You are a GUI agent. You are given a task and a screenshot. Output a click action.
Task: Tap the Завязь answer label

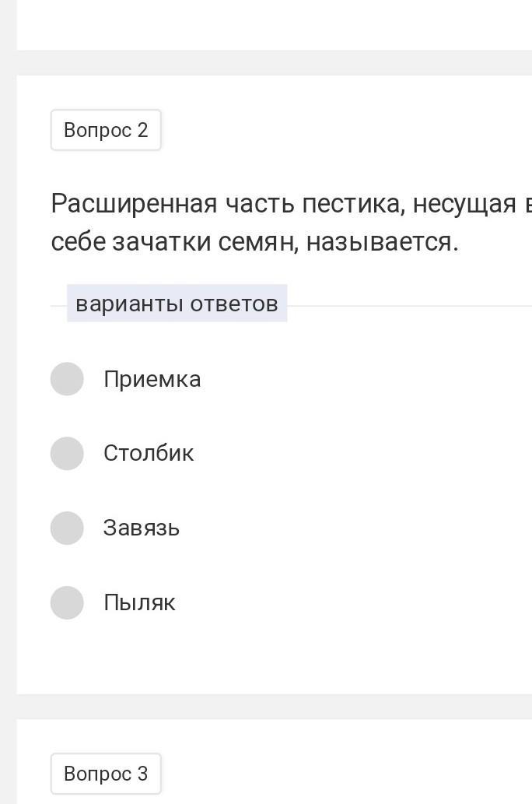click(142, 528)
